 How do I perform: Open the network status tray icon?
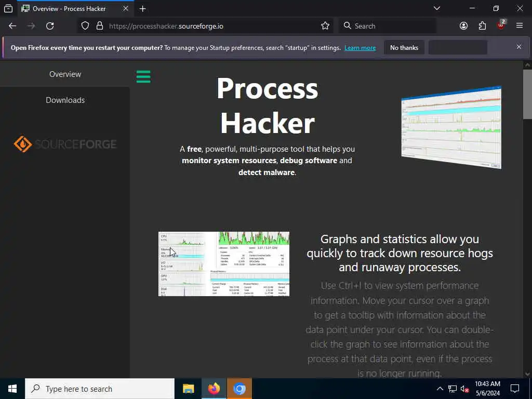tap(453, 389)
